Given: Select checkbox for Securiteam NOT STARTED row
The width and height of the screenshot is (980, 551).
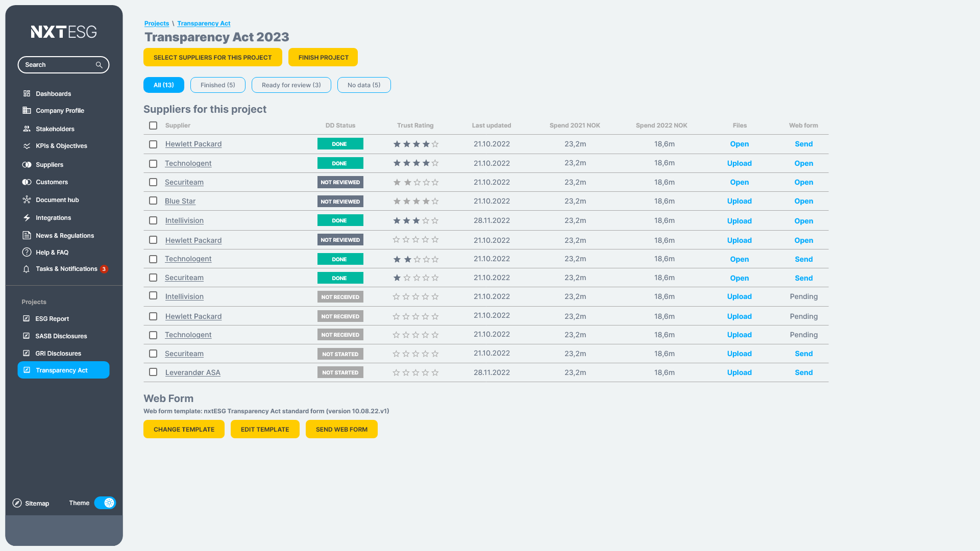Looking at the screenshot, I should (x=153, y=353).
